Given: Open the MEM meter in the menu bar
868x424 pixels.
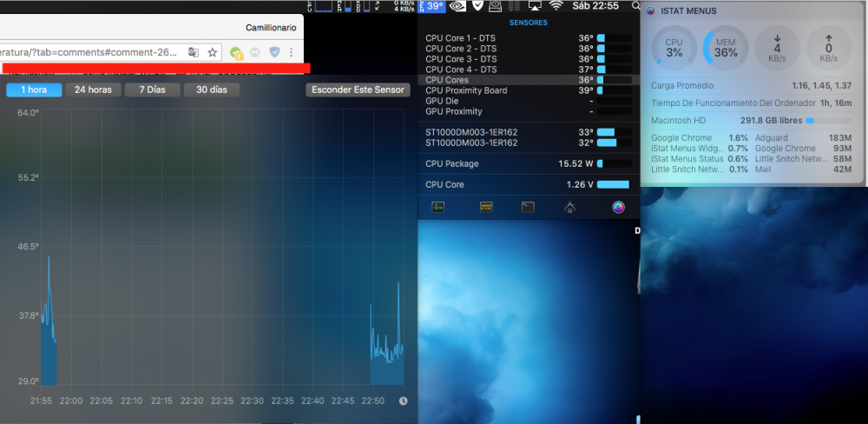Looking at the screenshot, I should [344, 6].
